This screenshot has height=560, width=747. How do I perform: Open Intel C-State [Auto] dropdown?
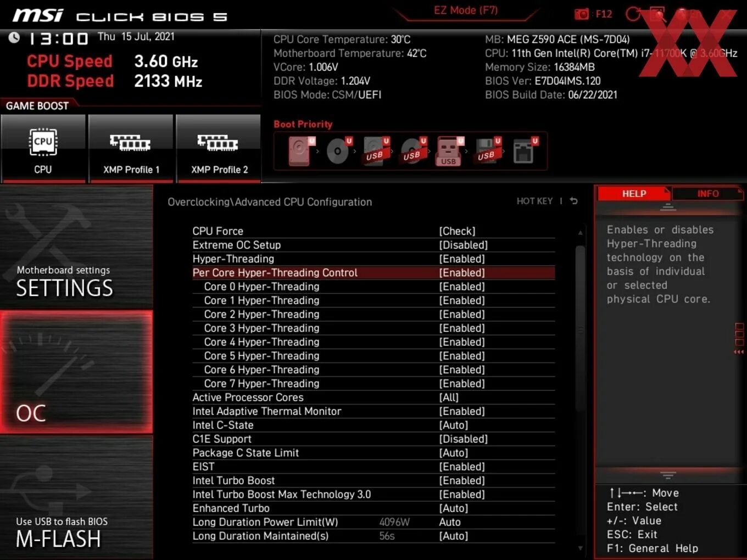[453, 425]
